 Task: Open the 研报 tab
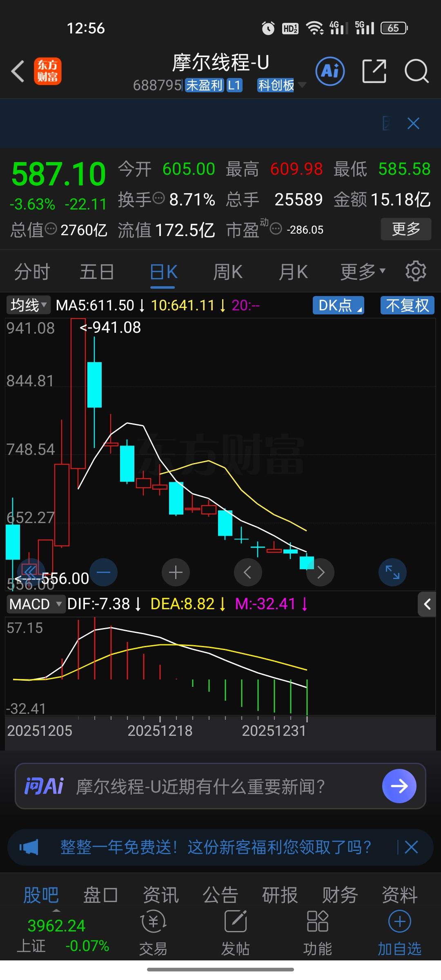coord(280,895)
